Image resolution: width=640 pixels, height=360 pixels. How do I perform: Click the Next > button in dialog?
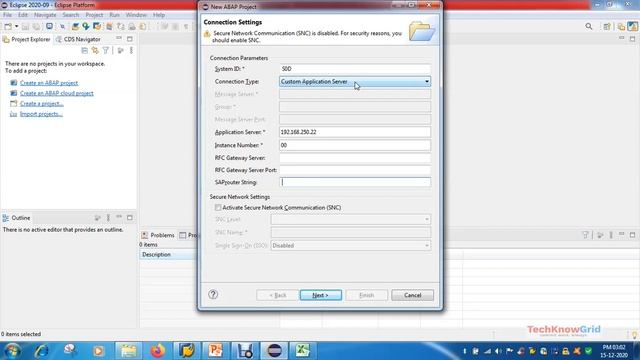pos(321,295)
